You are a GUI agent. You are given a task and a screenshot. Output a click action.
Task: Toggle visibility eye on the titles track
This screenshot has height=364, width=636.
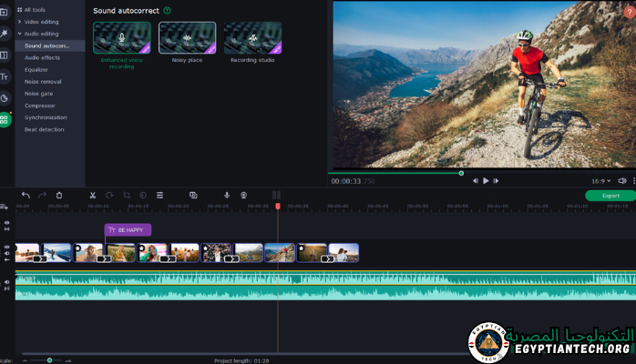point(6,222)
